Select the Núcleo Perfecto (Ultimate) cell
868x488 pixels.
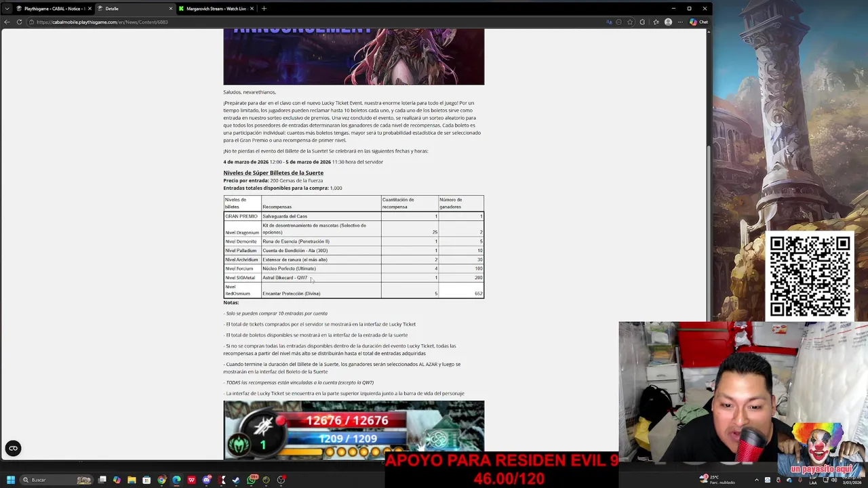coord(321,268)
